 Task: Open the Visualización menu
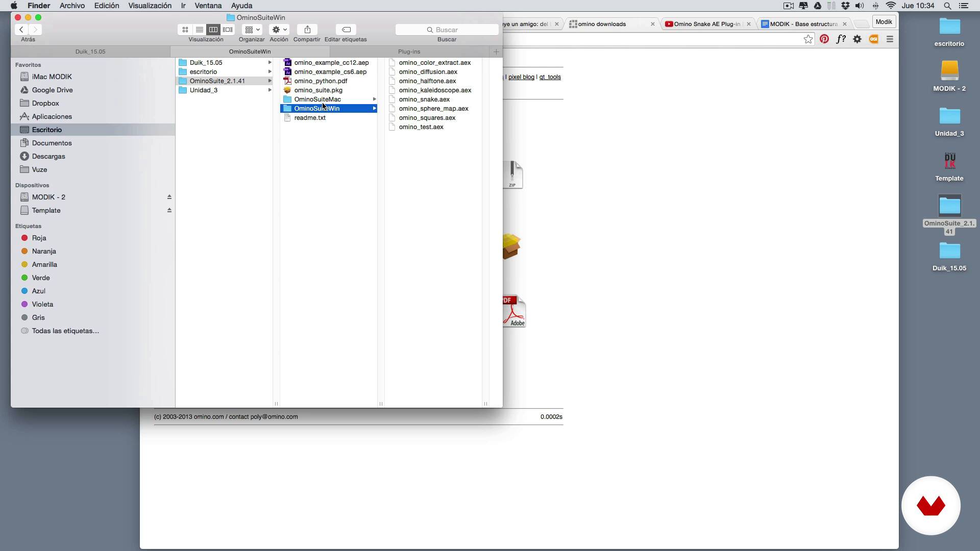[x=150, y=6]
